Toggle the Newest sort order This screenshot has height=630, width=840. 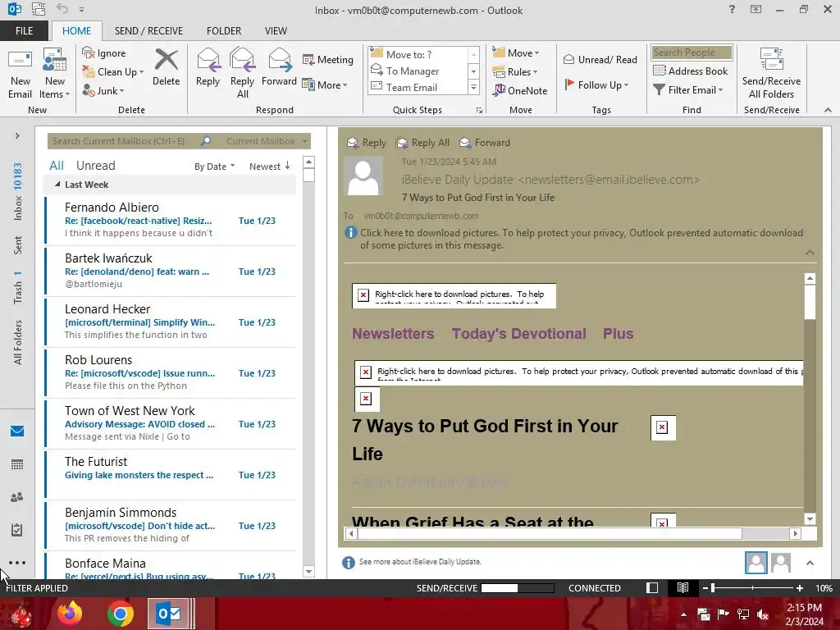[269, 167]
